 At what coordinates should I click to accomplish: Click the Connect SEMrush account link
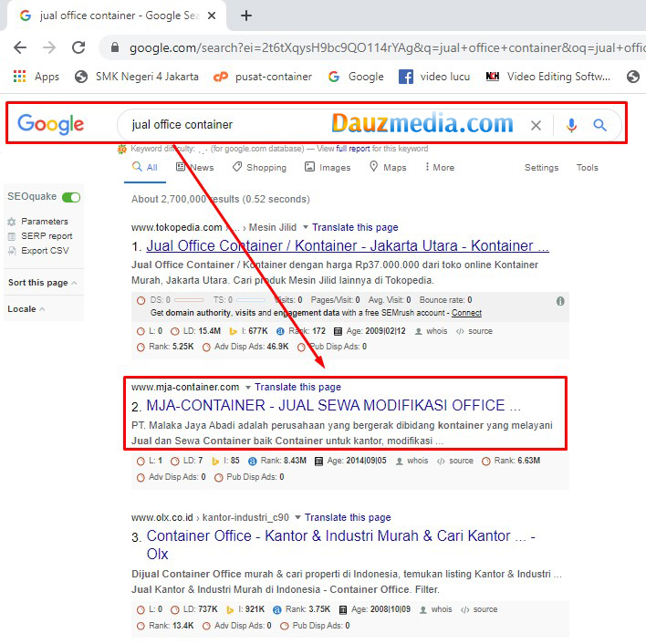tap(466, 313)
